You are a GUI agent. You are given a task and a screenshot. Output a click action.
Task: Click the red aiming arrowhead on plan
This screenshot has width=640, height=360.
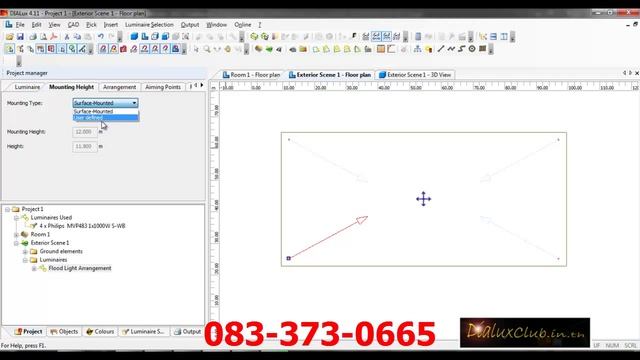pyautogui.click(x=362, y=220)
